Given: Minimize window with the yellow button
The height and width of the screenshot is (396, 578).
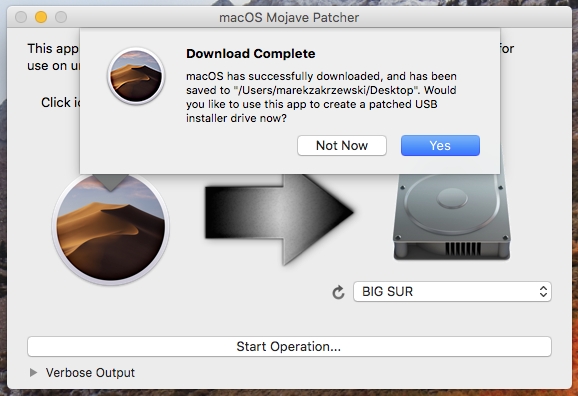Looking at the screenshot, I should tap(41, 17).
